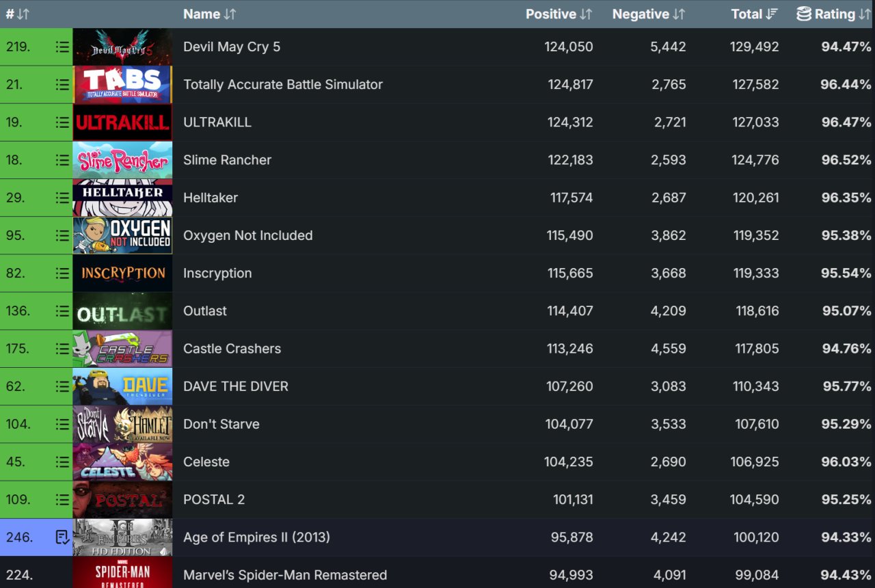Click the POSTAL 2 thumbnail

click(x=122, y=500)
